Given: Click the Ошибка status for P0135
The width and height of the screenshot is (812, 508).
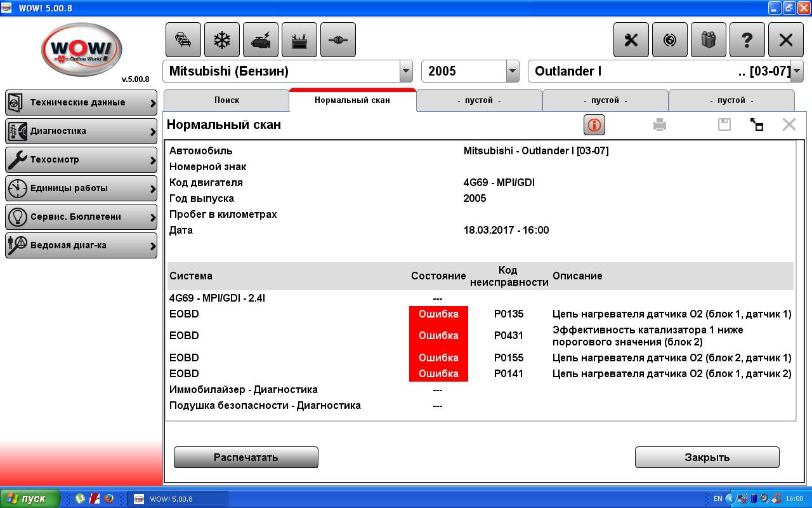Looking at the screenshot, I should [438, 314].
